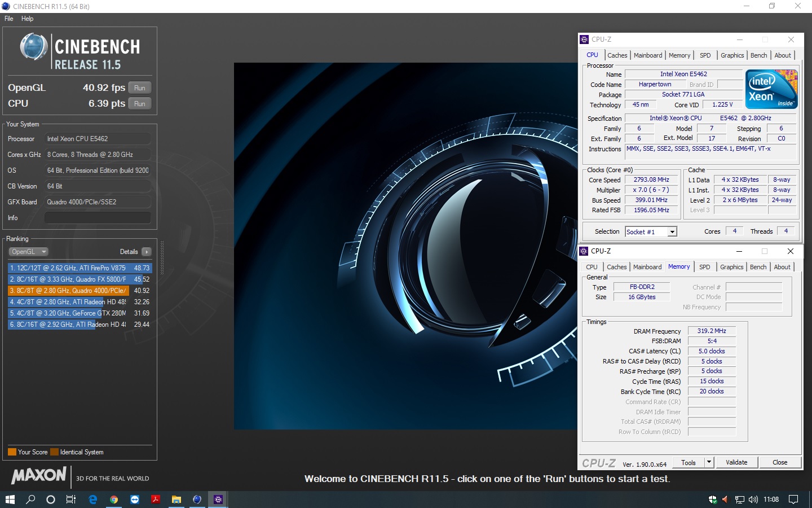Viewport: 812px width, 508px height.
Task: Click the DRAM Frequency 319.2 MHz value
Action: [712, 331]
